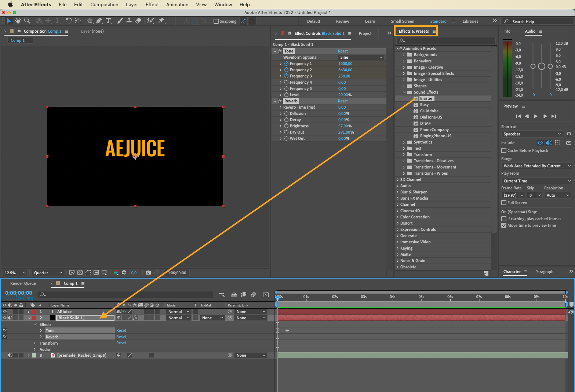Click the Black Solid 1 color swatch
The height and width of the screenshot is (392, 575).
(53, 318)
